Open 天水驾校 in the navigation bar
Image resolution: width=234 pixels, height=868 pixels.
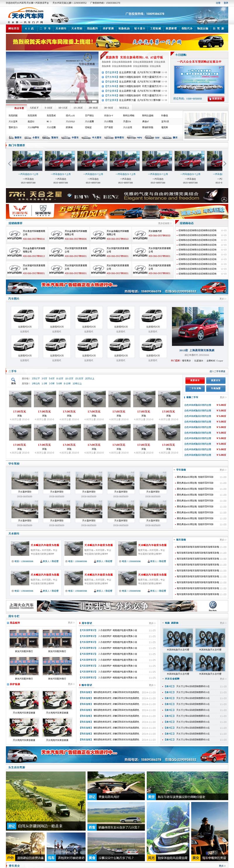click(x=77, y=29)
